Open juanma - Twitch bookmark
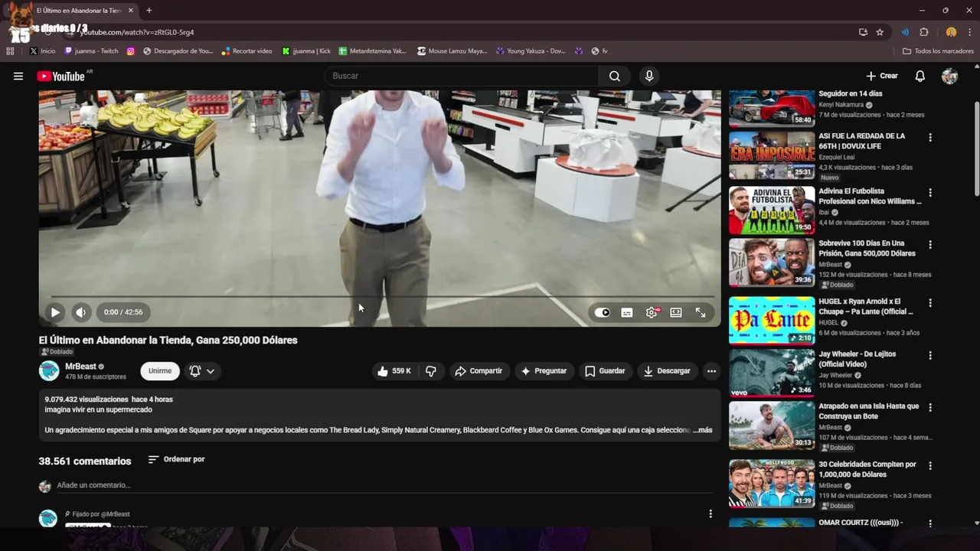 pos(91,51)
